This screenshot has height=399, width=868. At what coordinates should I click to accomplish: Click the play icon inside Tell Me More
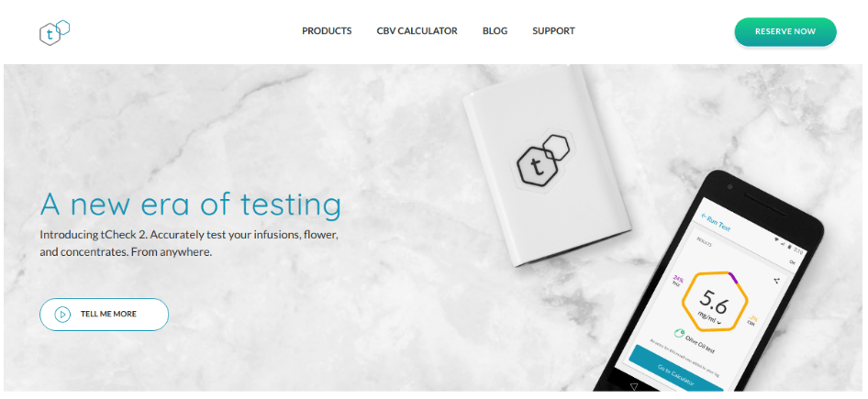point(62,315)
